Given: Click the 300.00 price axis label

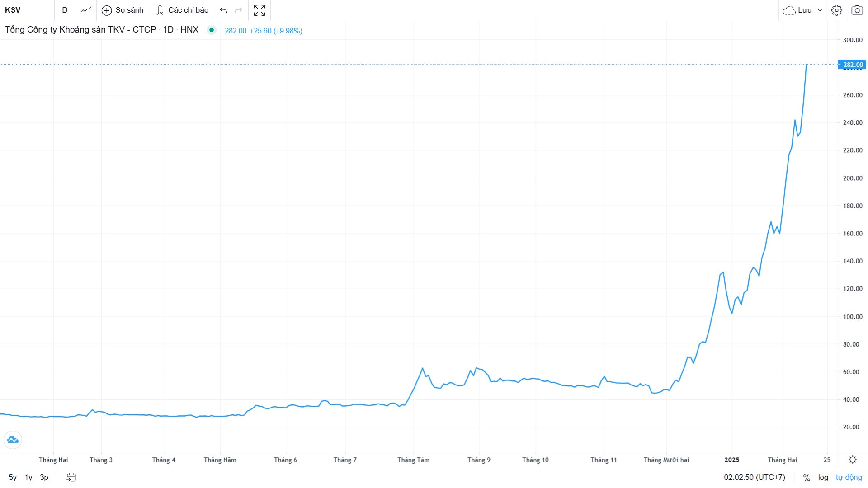Looking at the screenshot, I should point(853,40).
